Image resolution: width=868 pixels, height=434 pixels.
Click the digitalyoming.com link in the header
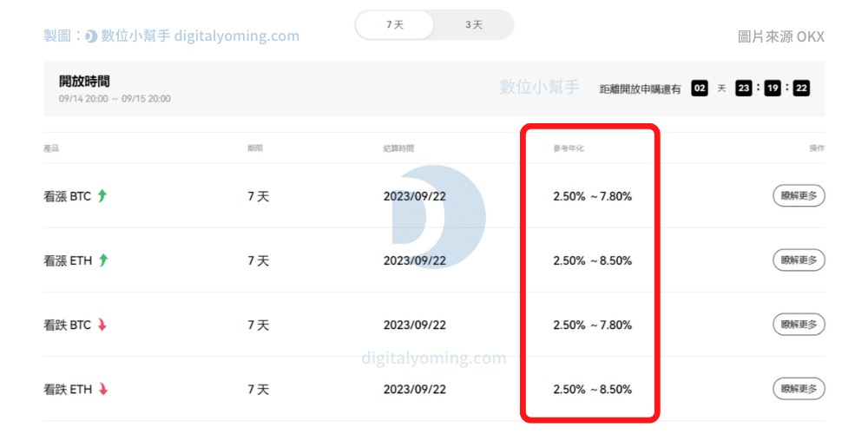(236, 36)
